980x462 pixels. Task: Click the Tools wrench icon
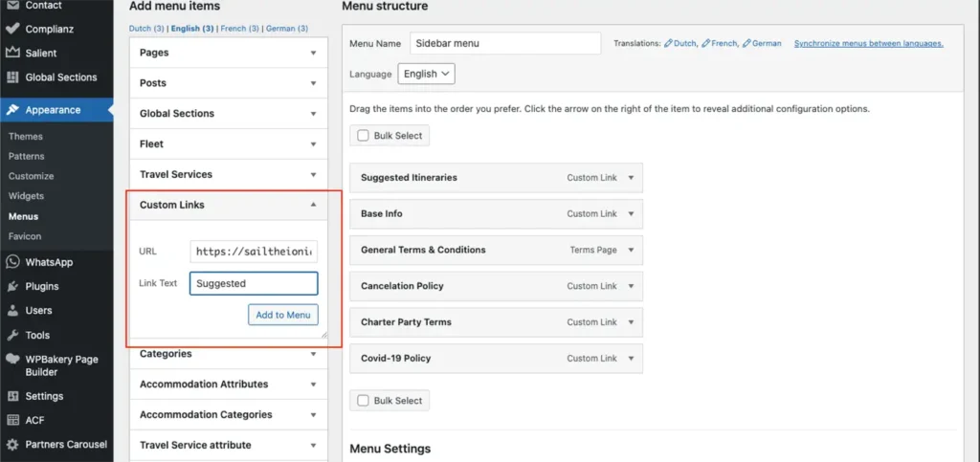point(11,336)
